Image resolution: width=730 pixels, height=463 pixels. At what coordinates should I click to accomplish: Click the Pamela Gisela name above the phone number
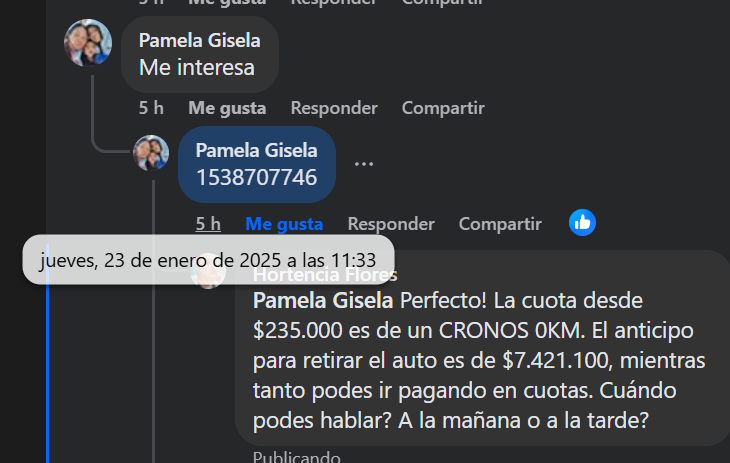click(x=256, y=151)
